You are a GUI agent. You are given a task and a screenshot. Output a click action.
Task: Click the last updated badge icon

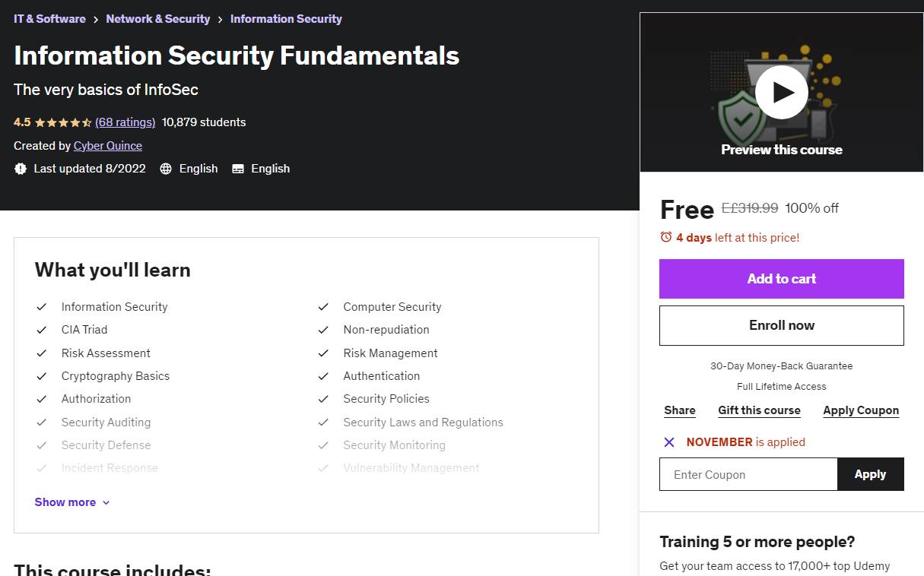21,169
